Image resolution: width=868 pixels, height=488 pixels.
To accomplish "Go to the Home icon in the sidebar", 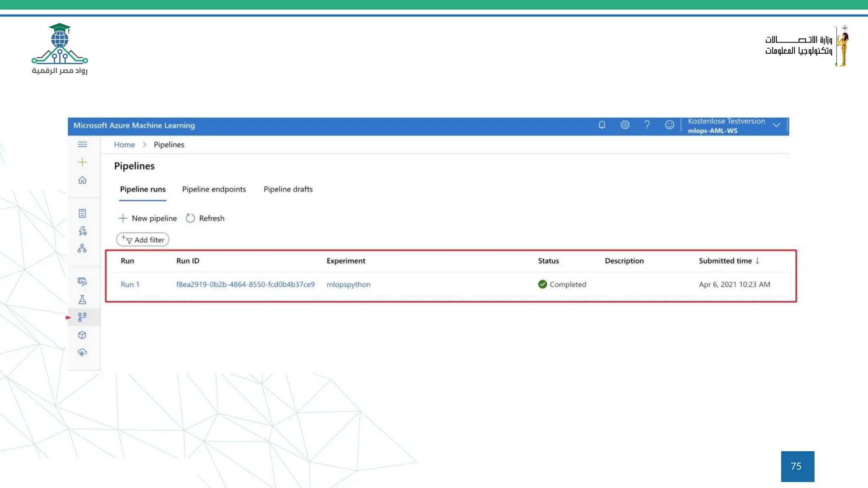I will pyautogui.click(x=82, y=180).
